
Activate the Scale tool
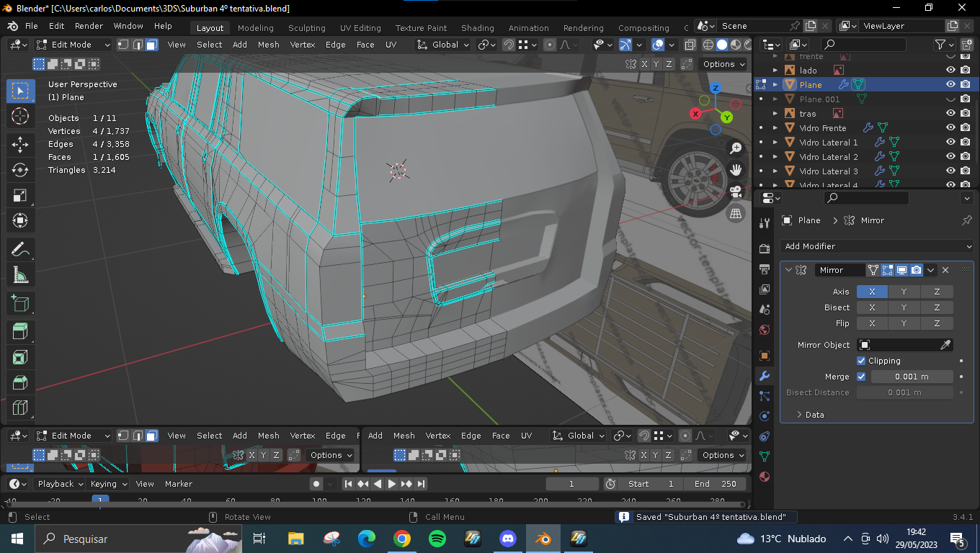20,196
